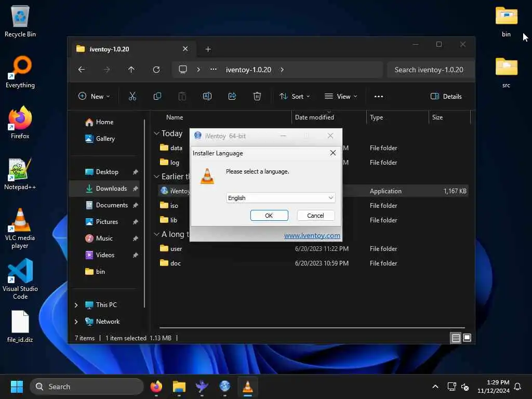Image resolution: width=532 pixels, height=399 pixels.
Task: Click OK in Installer Language dialog
Action: pyautogui.click(x=269, y=216)
